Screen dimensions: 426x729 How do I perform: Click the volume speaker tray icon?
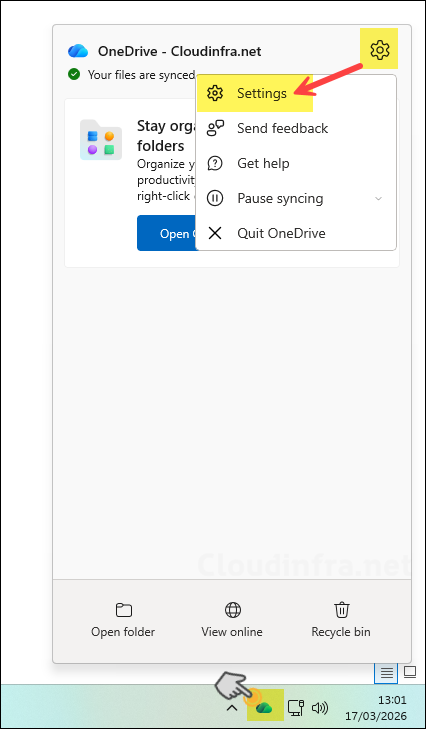[320, 708]
